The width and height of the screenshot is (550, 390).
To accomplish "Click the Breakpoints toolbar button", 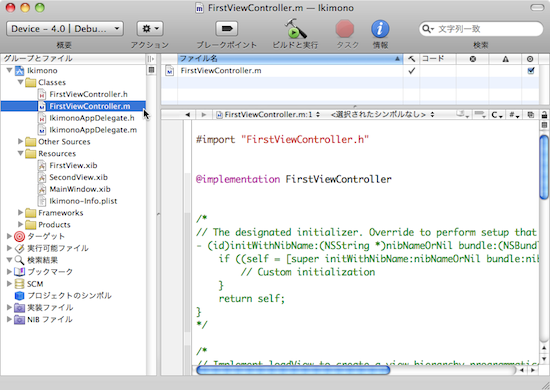I will (227, 29).
